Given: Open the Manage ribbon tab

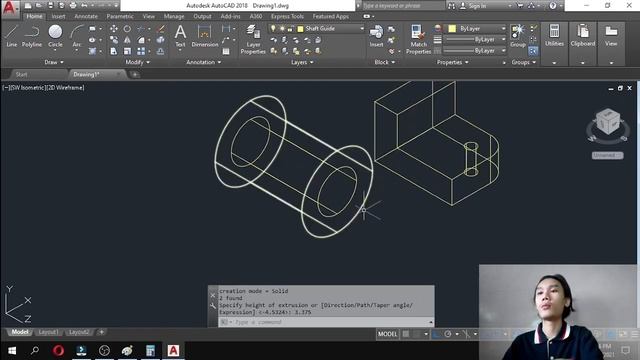Looking at the screenshot, I should [174, 16].
